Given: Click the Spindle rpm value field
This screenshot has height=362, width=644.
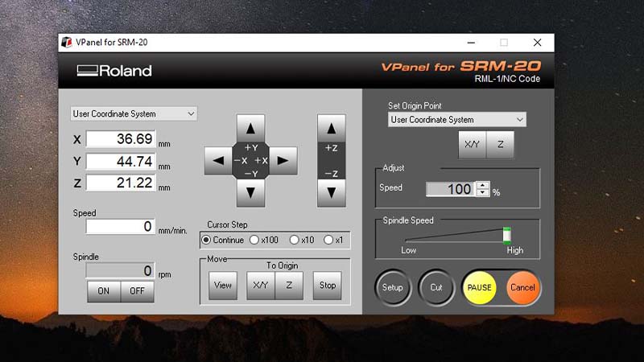Looking at the screenshot, I should [120, 270].
